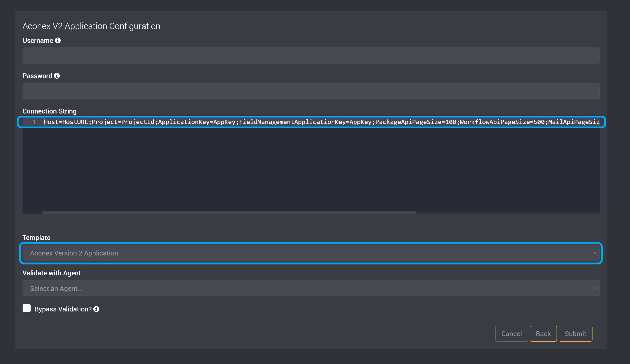Click the Username info icon
Image resolution: width=630 pixels, height=364 pixels.
click(58, 41)
